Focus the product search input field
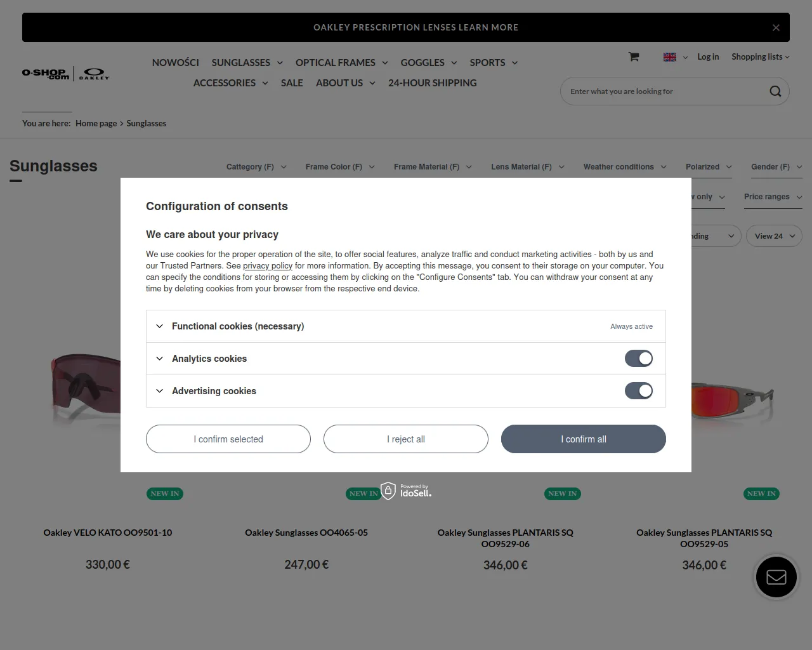The image size is (812, 650). (x=663, y=91)
